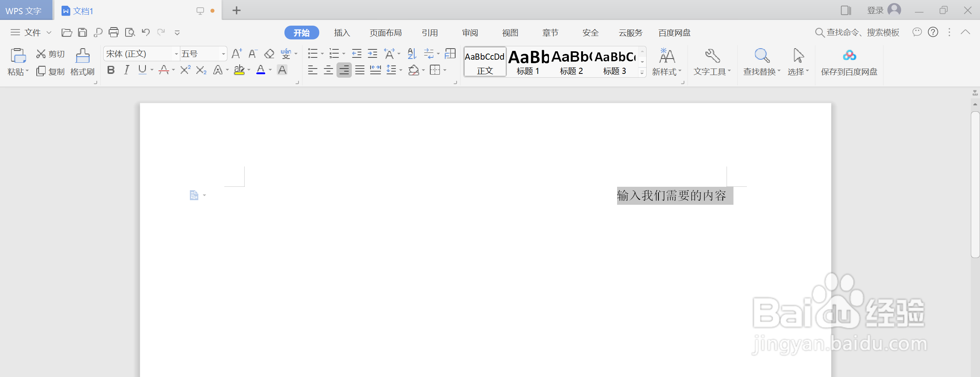Click the paragraph shading fill color
This screenshot has width=980, height=377.
point(413,70)
